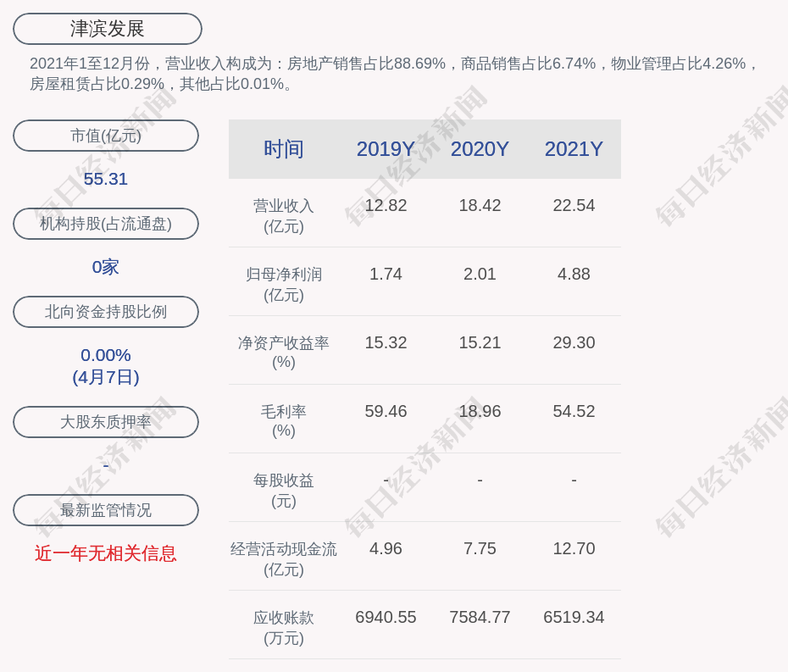Select the 时间 table header

[284, 149]
